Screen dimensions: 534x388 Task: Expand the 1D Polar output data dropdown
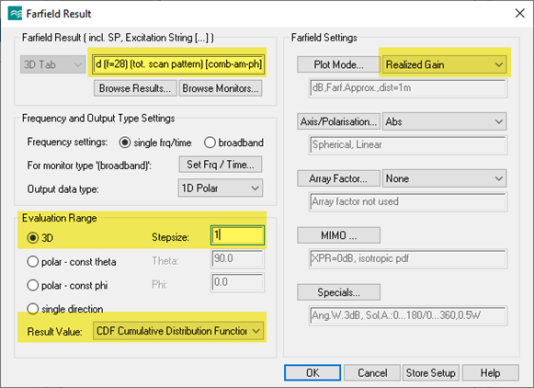click(220, 188)
